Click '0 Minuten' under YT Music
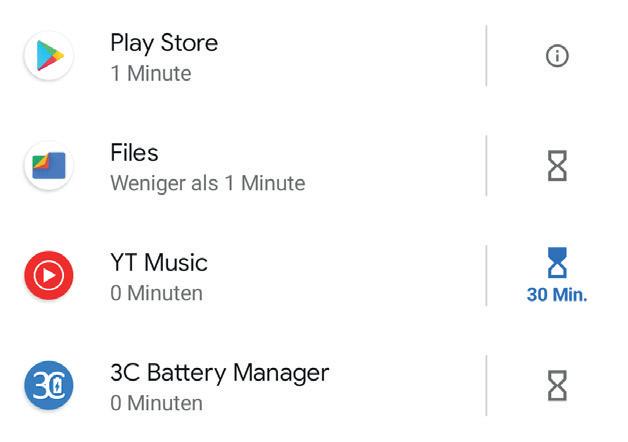Viewport: 628px width, 442px height. click(156, 294)
